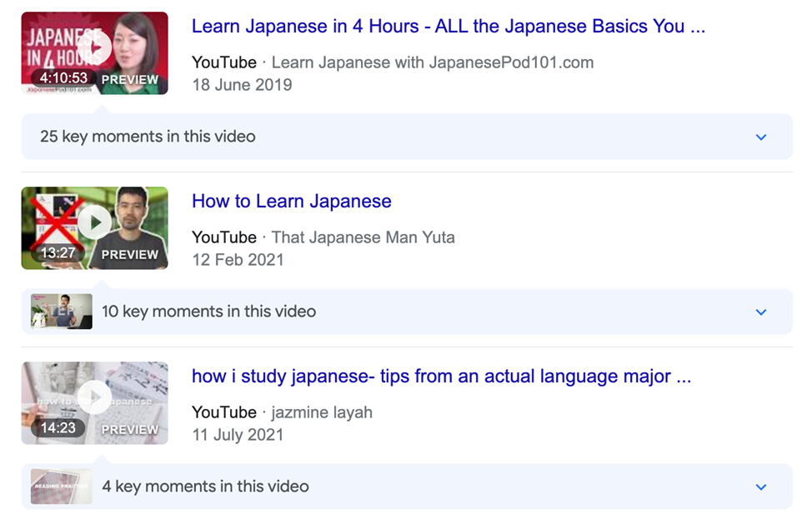Click '25 key moments in this video' text
This screenshot has height=519, width=812.
[x=148, y=137]
